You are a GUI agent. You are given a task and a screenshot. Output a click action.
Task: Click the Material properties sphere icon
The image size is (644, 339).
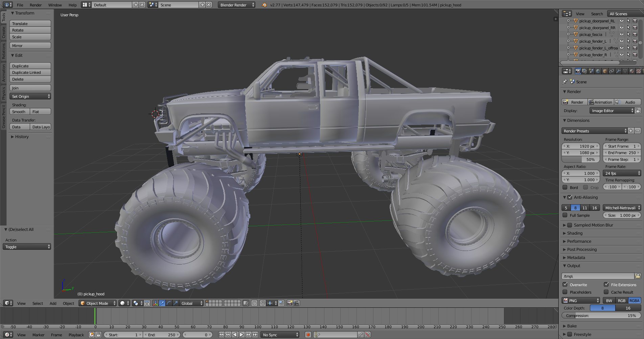[x=632, y=71]
